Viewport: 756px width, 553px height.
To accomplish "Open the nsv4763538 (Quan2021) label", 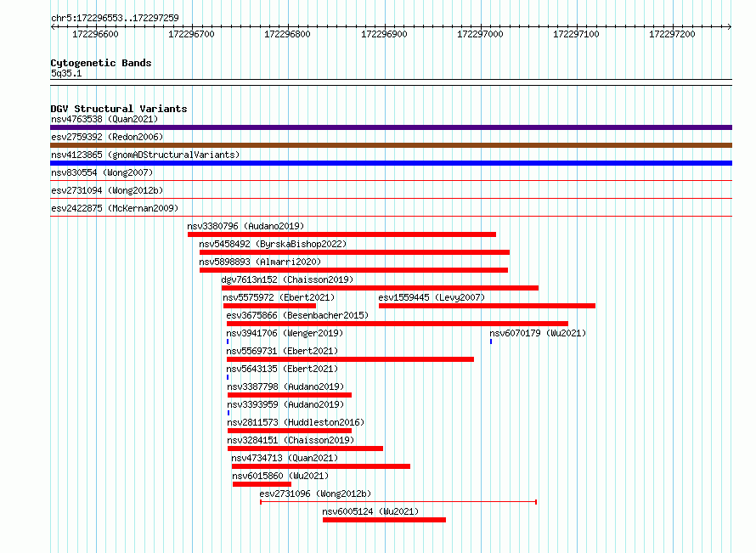I will tap(104, 119).
